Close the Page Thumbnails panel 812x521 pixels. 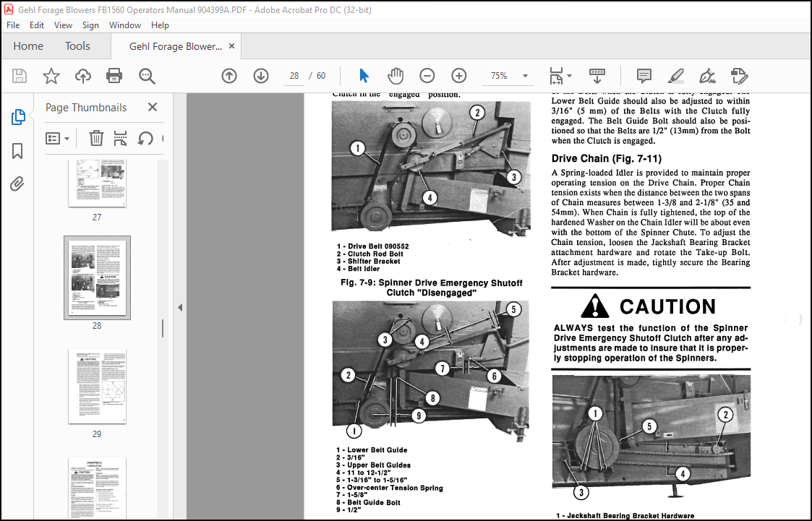[x=153, y=107]
